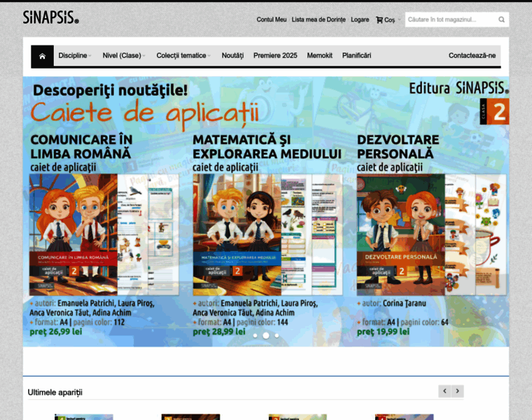Open the Noutăți menu item
The height and width of the screenshot is (420, 532).
(232, 55)
